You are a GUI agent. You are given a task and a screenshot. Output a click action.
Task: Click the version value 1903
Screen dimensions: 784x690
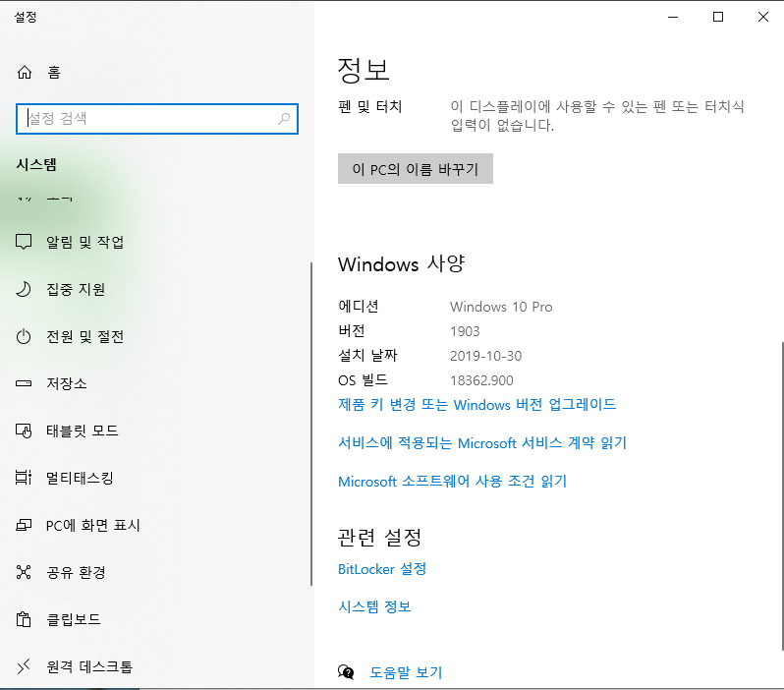[465, 331]
